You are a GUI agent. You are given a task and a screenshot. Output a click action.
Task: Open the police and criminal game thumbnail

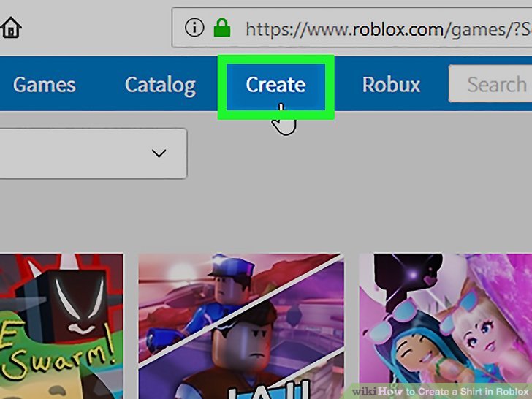click(x=241, y=326)
